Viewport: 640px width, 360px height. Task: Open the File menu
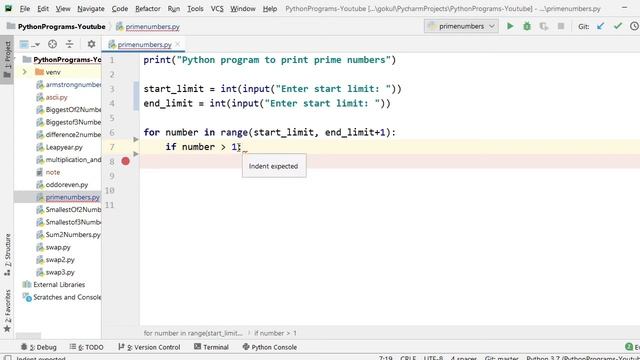tap(24, 9)
